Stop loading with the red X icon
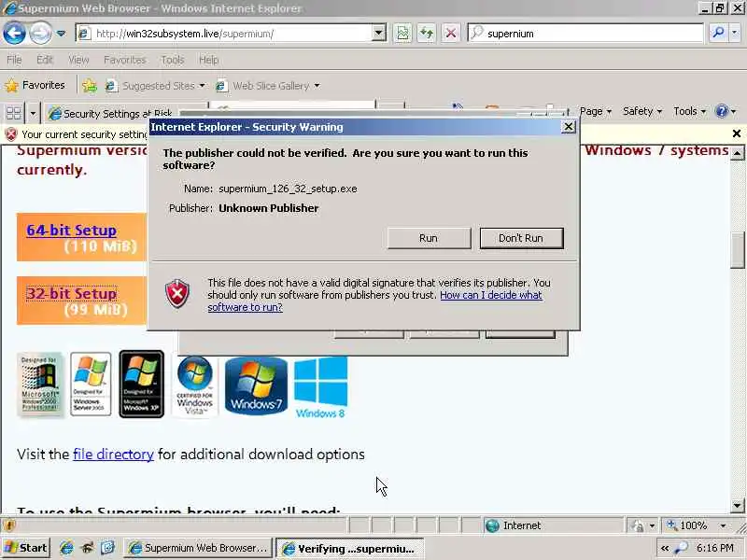The image size is (747, 560). (x=451, y=34)
